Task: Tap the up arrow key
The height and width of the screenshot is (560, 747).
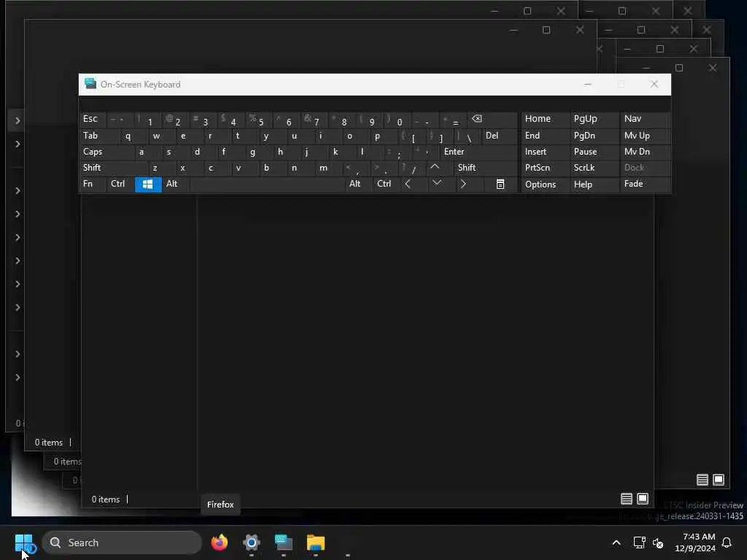Action: pyautogui.click(x=435, y=168)
